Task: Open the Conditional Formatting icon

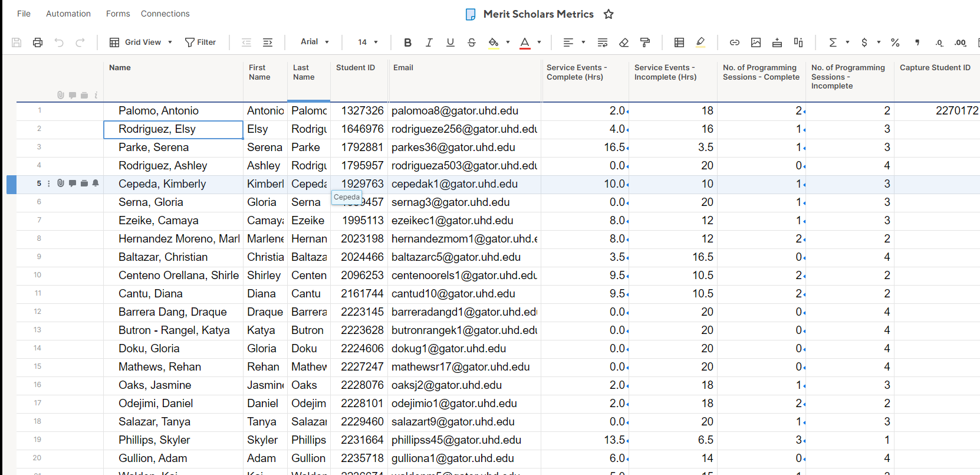Action: point(679,42)
